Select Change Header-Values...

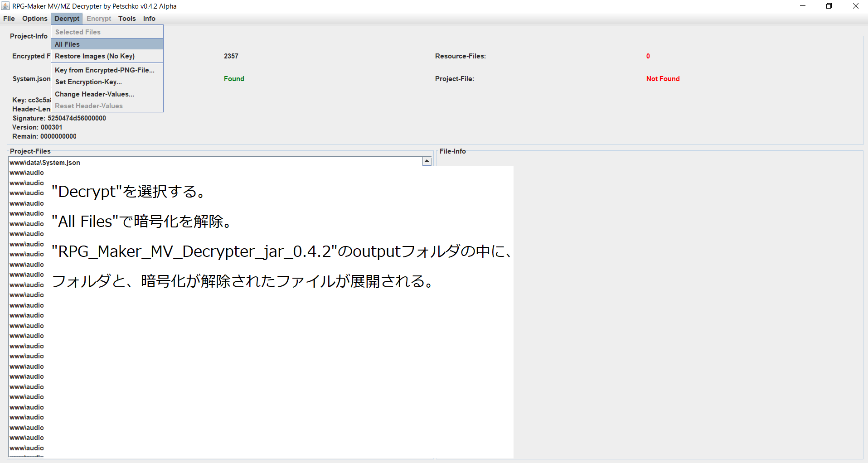pyautogui.click(x=107, y=94)
